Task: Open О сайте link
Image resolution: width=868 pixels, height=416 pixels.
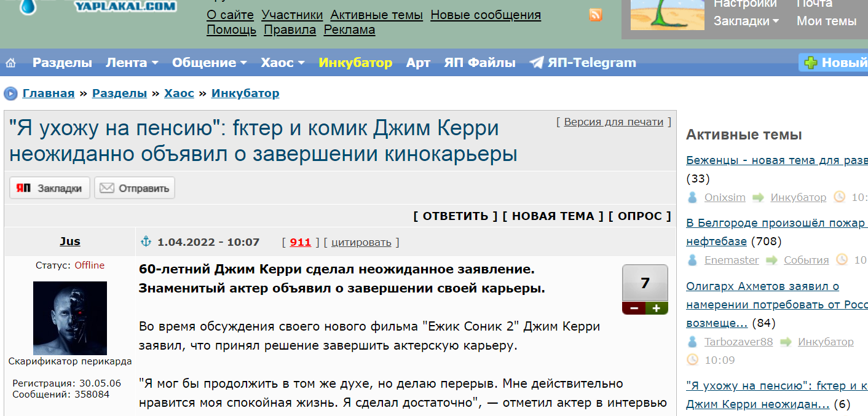Action: 230,15
